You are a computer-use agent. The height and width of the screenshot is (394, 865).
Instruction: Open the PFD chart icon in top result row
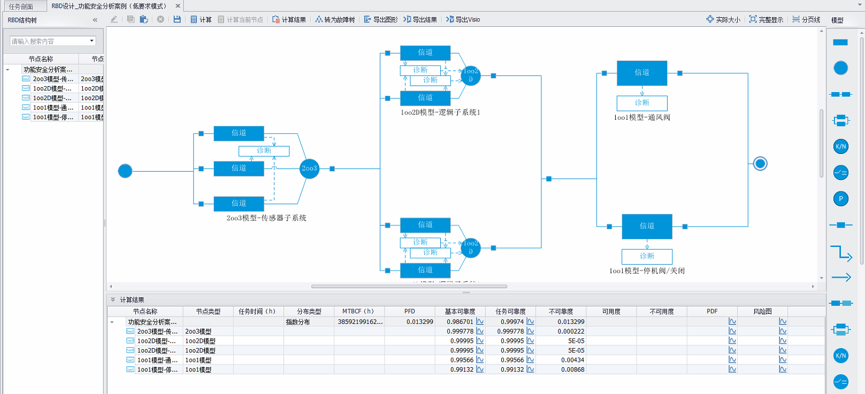tap(732, 321)
